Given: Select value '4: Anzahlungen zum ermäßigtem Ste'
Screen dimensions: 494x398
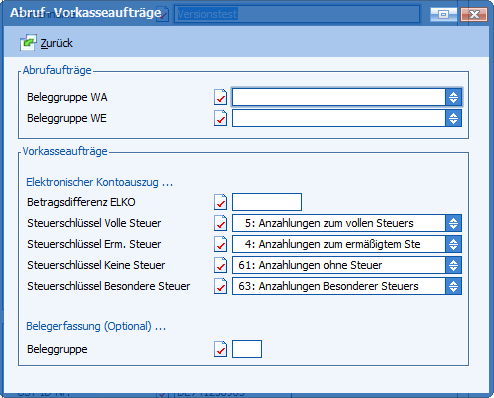Looking at the screenshot, I should click(x=332, y=244).
